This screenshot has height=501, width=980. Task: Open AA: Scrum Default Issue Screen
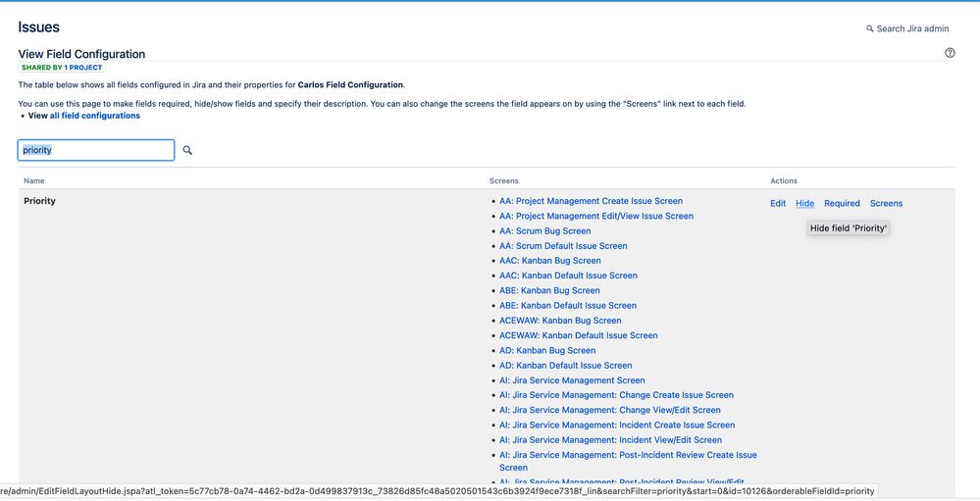(563, 246)
